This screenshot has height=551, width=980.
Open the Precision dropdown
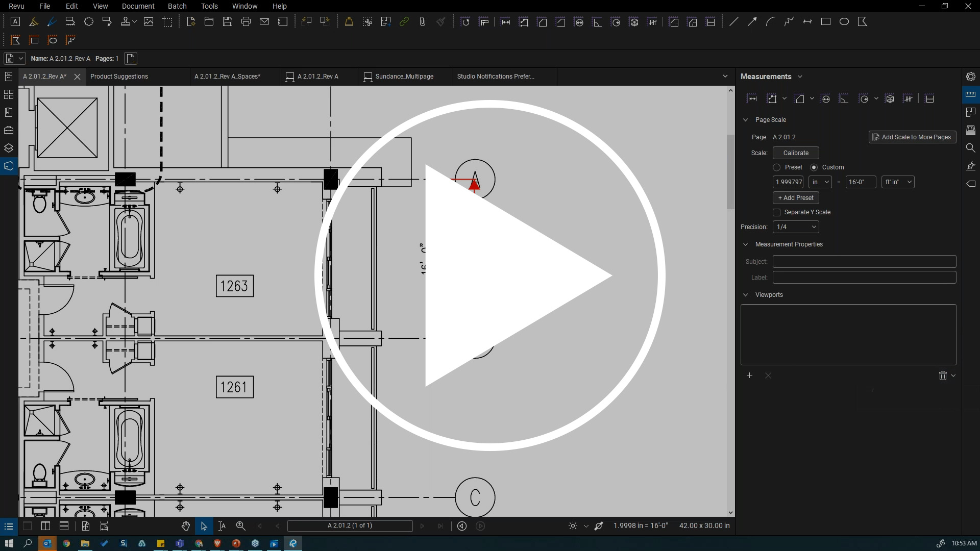[x=795, y=227]
